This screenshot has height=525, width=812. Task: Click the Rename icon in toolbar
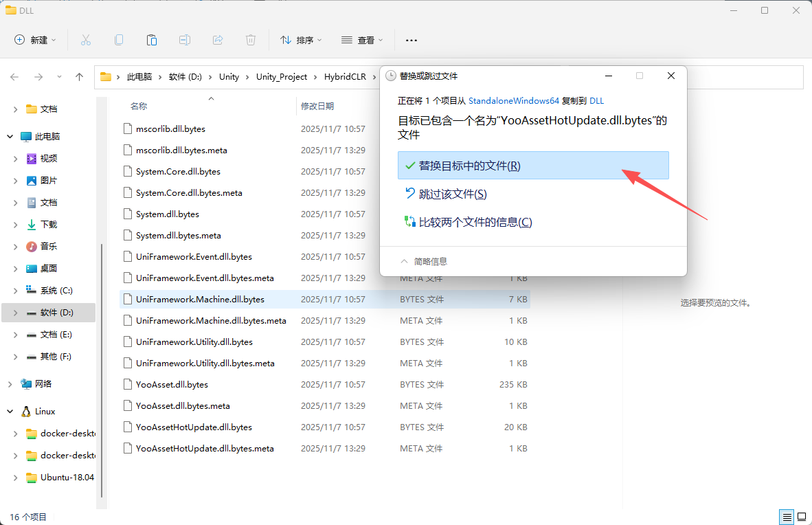(x=185, y=40)
